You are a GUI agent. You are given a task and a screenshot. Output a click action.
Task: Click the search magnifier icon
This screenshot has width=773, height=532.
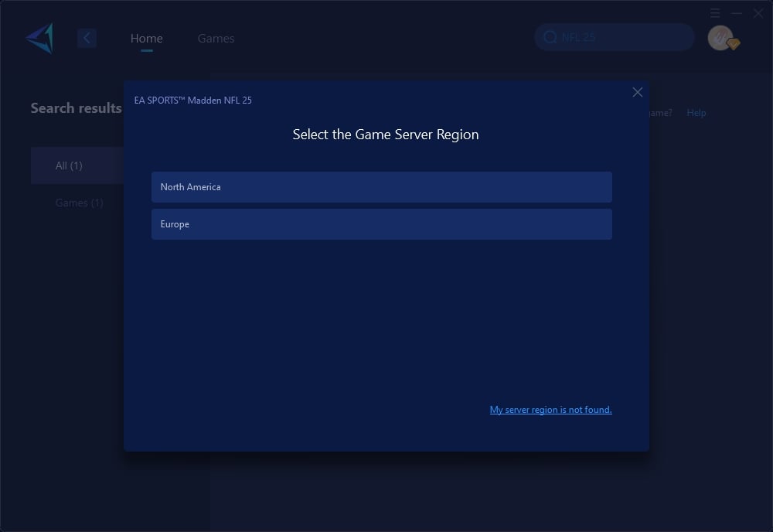550,37
